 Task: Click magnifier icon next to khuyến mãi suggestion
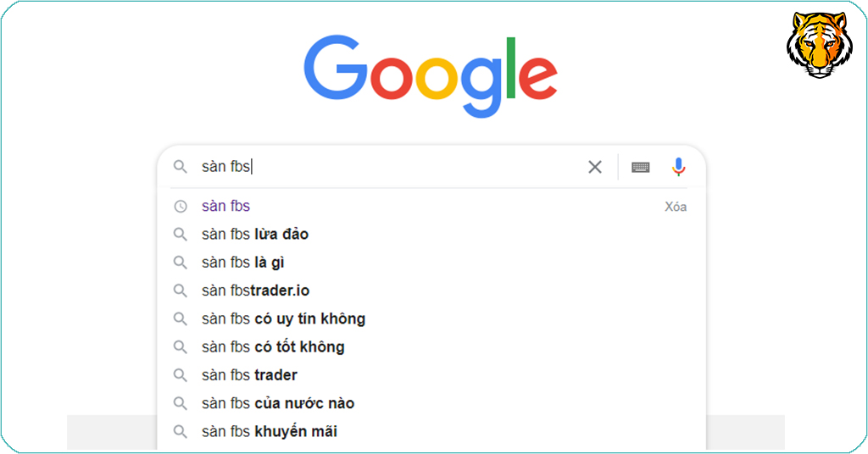point(180,431)
